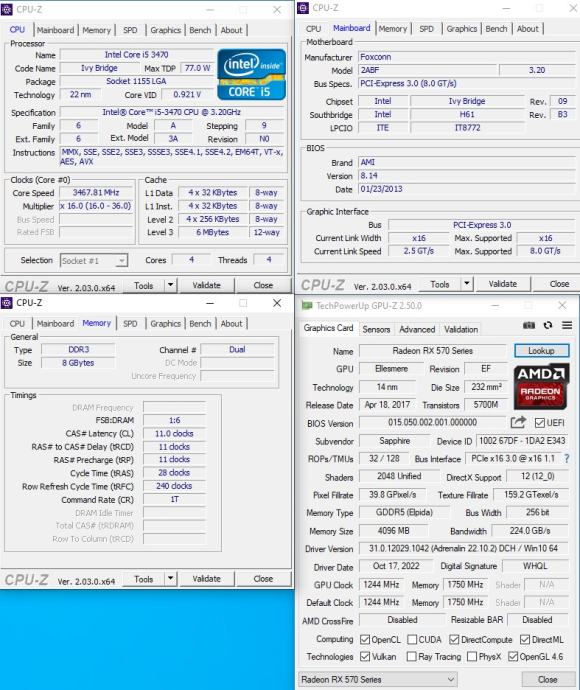Image resolution: width=580 pixels, height=690 pixels.
Task: Open the GPU-Z hamburger menu icon
Action: 567,325
